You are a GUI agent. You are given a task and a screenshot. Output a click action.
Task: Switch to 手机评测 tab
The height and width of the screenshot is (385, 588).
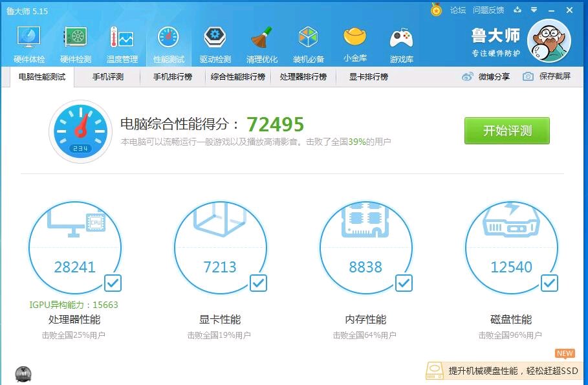[108, 77]
